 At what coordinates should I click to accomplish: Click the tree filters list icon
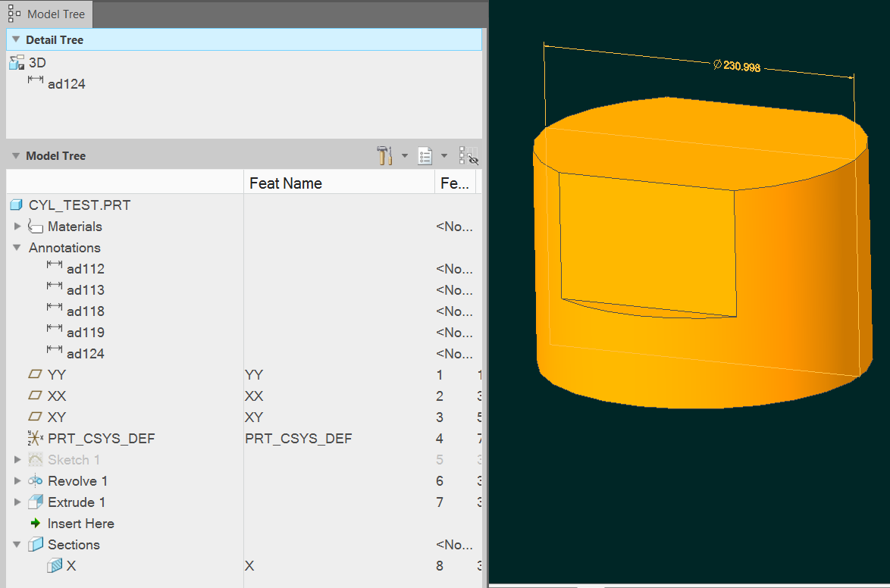click(x=425, y=155)
